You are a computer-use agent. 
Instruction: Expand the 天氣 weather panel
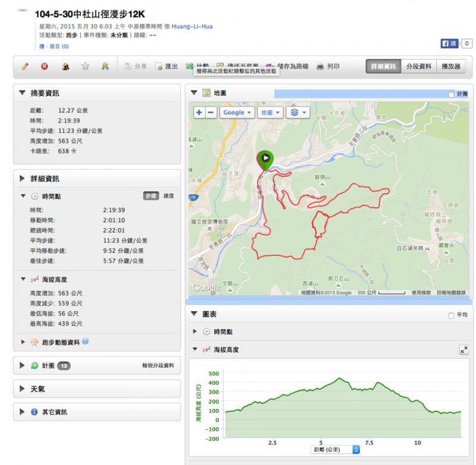22,388
